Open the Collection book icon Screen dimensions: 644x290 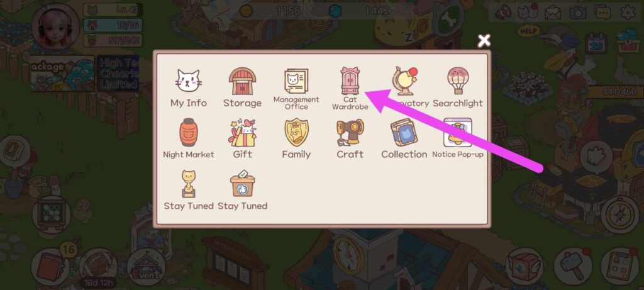(x=404, y=132)
